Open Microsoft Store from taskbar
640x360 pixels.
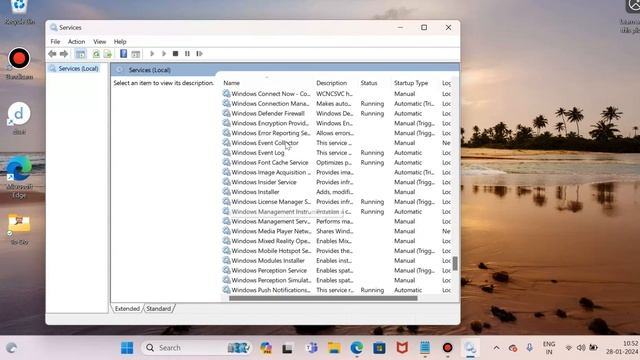pos(379,348)
